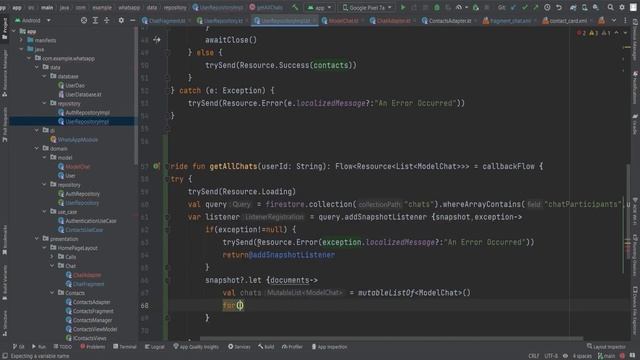Toggle the Notifications right side tab

(x=635, y=88)
